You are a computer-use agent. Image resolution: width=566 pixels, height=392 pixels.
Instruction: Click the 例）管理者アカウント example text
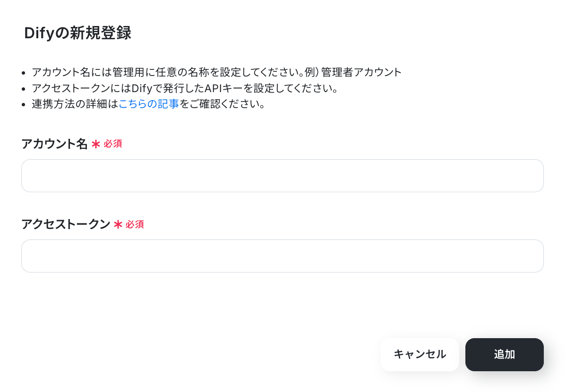[x=353, y=72]
